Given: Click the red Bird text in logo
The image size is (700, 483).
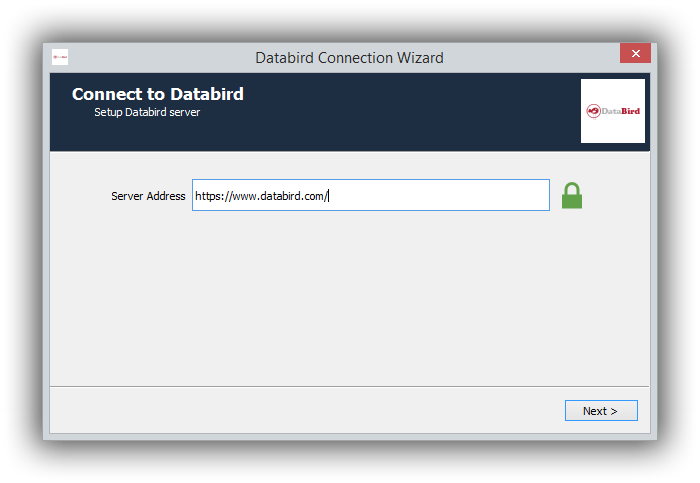Looking at the screenshot, I should click(x=630, y=111).
